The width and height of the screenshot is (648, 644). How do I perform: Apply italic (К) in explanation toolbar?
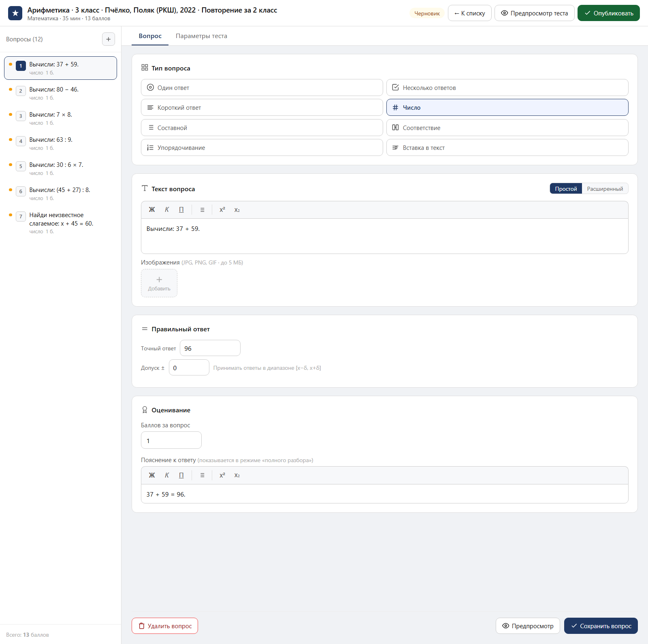(167, 476)
